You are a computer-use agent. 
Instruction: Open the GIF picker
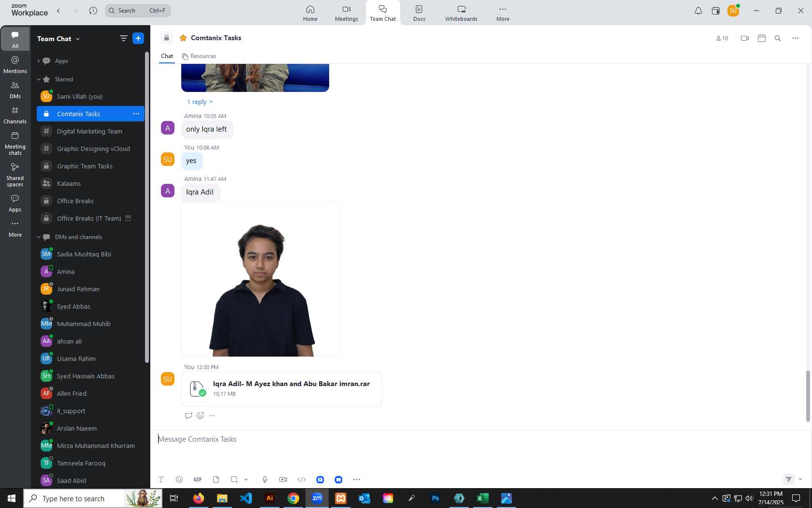pyautogui.click(x=198, y=479)
